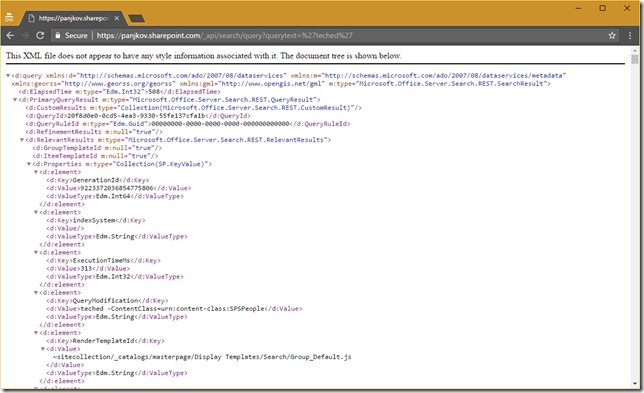Click the d:RefinementResults line
Viewport: 644px width, 393px height.
point(94,132)
